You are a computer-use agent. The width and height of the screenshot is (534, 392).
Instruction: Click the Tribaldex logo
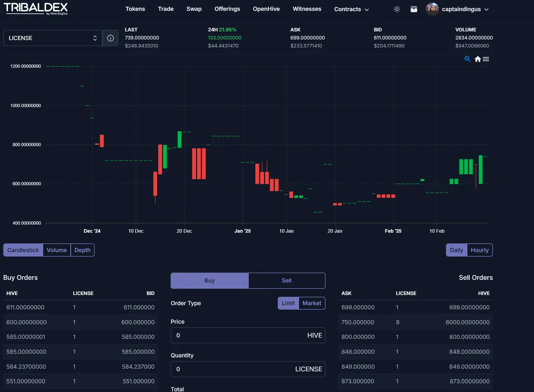pos(35,9)
